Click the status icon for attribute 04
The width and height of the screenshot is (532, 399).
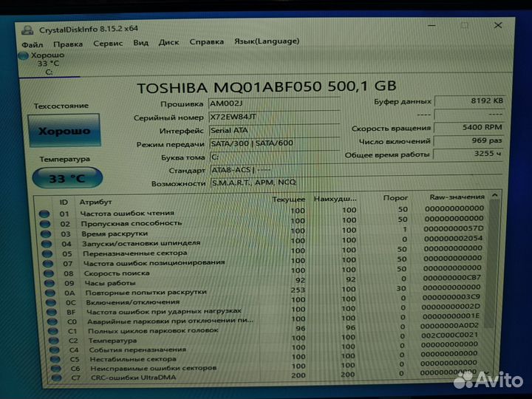tap(47, 244)
